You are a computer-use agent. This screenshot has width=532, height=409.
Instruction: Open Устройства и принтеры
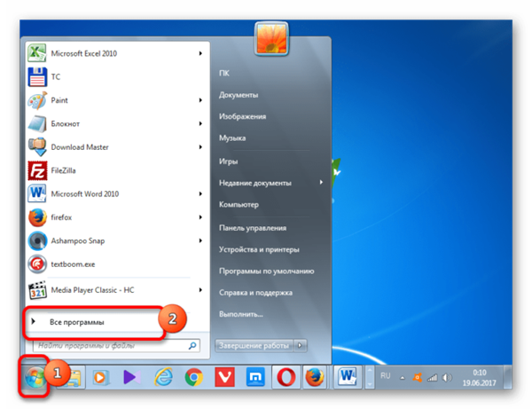tap(259, 249)
